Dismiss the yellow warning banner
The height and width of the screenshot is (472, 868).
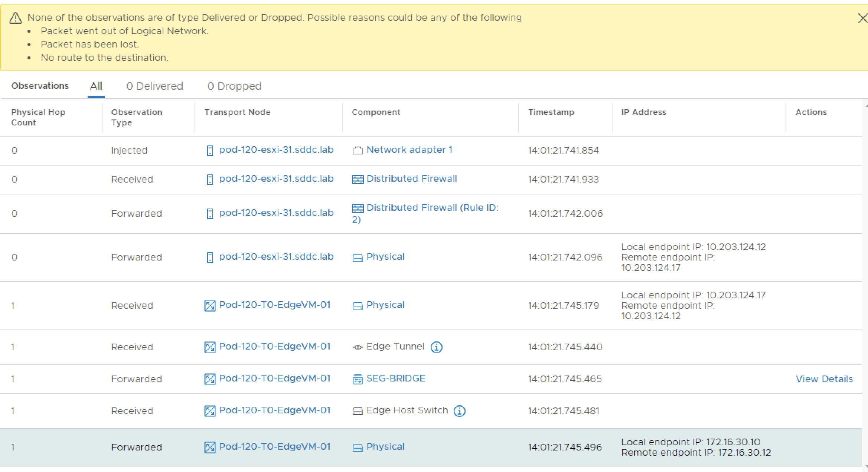point(863,18)
